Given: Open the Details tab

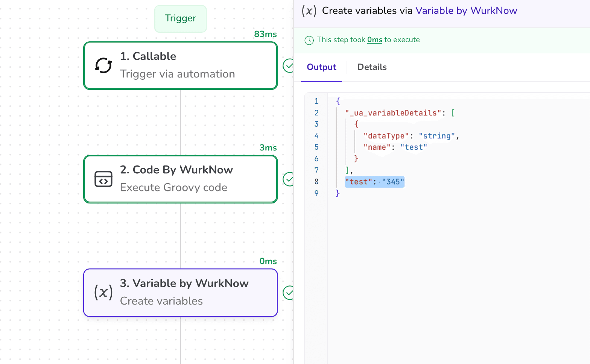Looking at the screenshot, I should coord(372,67).
